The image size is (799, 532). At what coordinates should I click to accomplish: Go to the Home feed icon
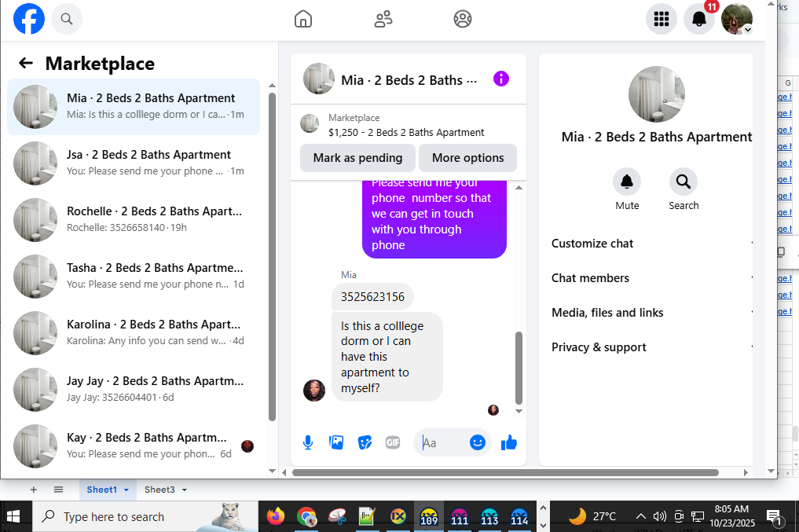303,20
